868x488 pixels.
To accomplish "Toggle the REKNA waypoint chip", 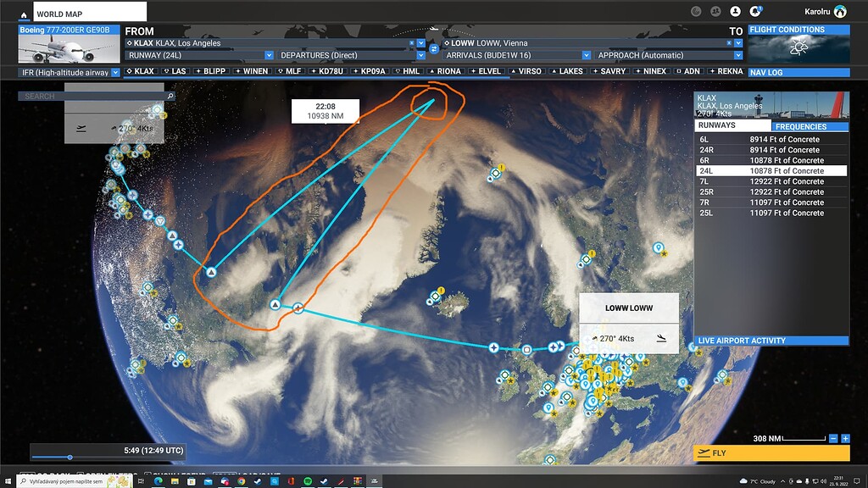I will click(x=726, y=71).
